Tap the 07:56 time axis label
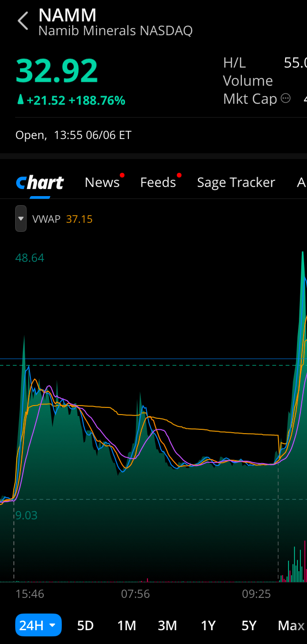The image size is (307, 644). pos(135,594)
